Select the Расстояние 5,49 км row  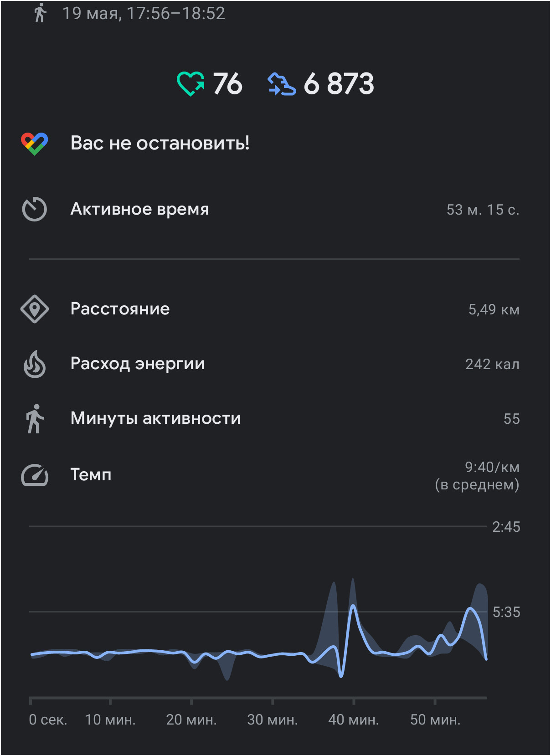[x=275, y=309]
